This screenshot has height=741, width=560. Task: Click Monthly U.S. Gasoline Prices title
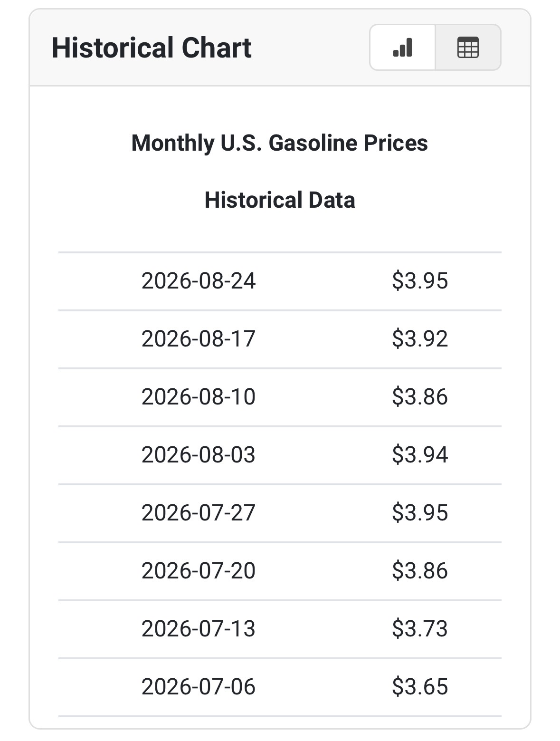pos(279,143)
